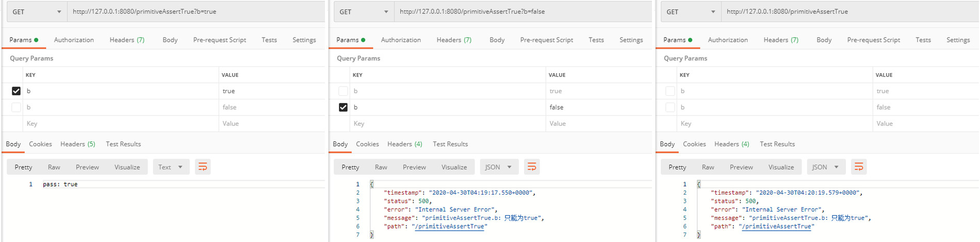Open Pre-request Script tab in the ?b=false request
980x242 pixels.
[x=546, y=40]
